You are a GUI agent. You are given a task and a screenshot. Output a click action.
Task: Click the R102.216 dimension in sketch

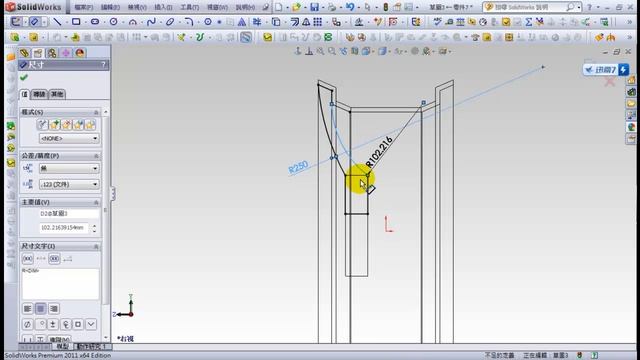379,152
